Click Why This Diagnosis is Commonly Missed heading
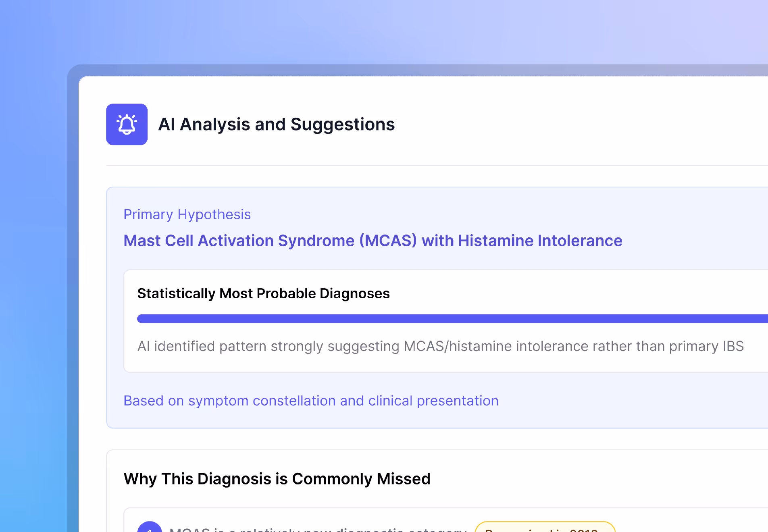Viewport: 768px width, 532px height. (277, 479)
